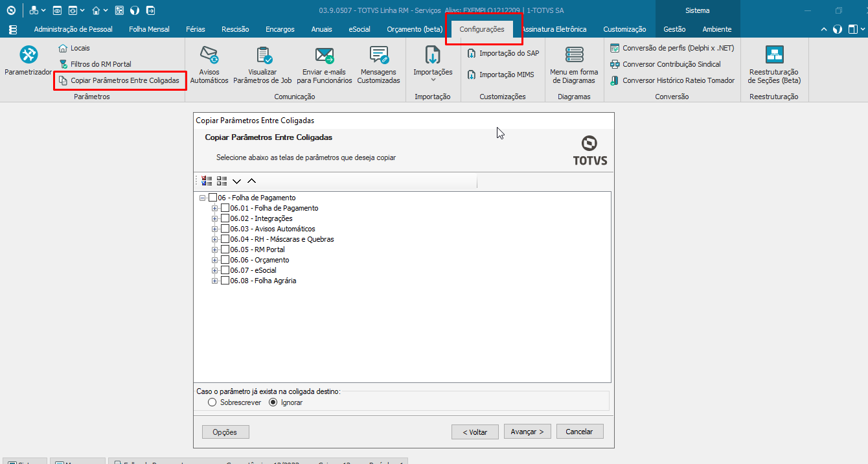Launch Copiar Parâmetros Entre Coligadas from ribbon
Viewport: 868px width, 464px height.
pyautogui.click(x=119, y=80)
